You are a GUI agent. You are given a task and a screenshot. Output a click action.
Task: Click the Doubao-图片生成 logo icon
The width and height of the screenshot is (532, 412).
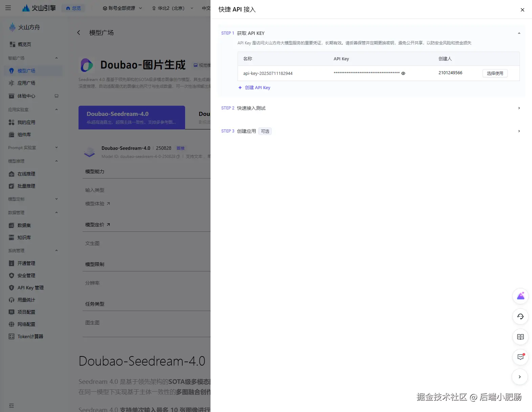[x=87, y=65]
